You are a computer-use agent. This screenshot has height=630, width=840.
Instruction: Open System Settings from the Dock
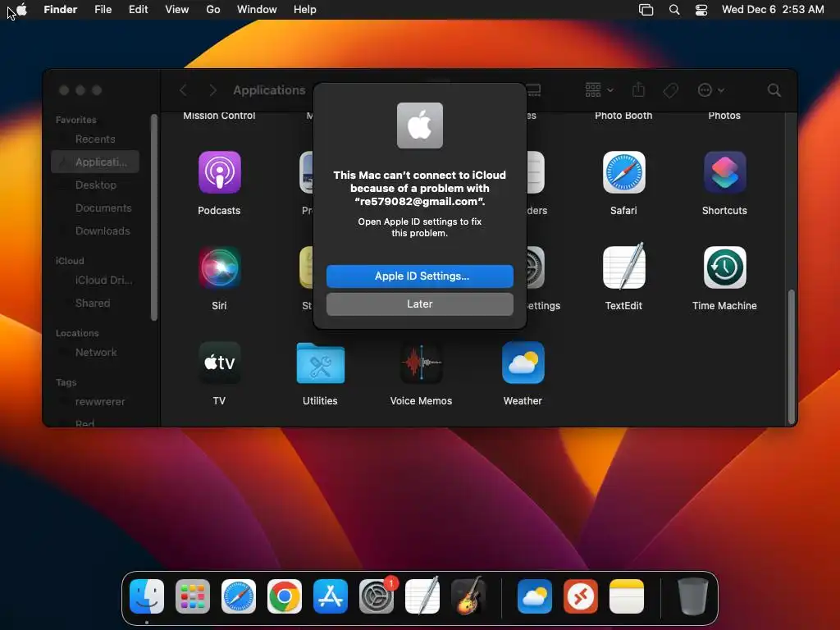[x=376, y=596]
